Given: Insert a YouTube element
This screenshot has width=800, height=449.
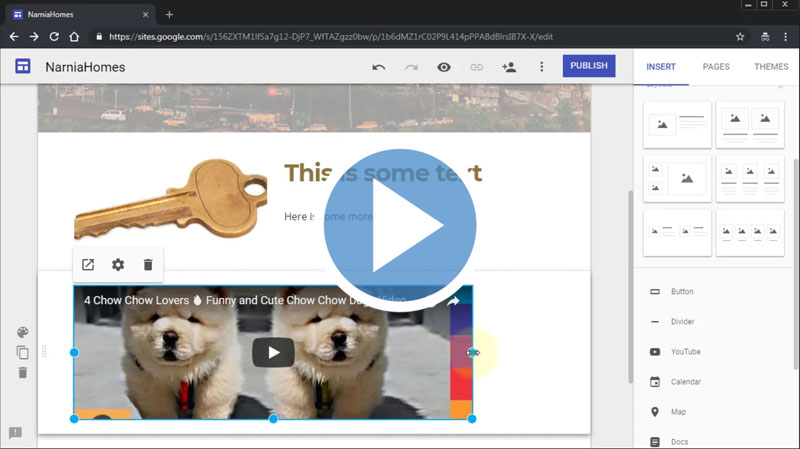Looking at the screenshot, I should coord(685,352).
